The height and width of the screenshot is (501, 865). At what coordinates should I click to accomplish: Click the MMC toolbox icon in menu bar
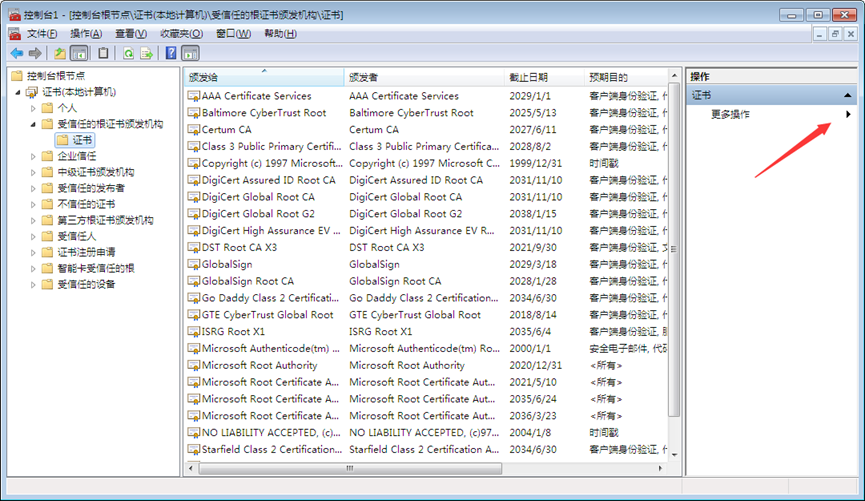[15, 34]
